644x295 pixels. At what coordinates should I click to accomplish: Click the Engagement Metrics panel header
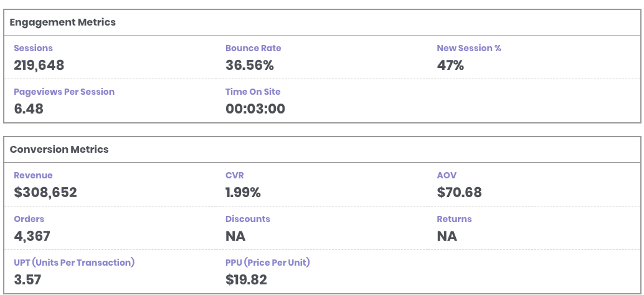coord(62,22)
